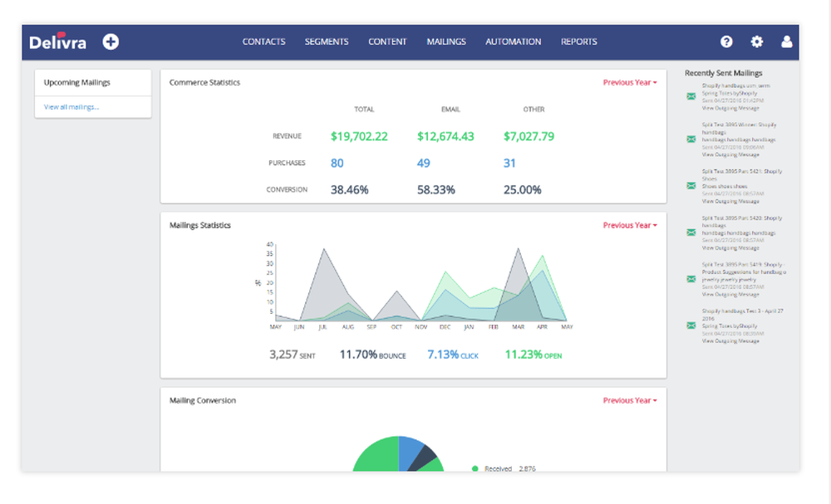The height and width of the screenshot is (504, 831).
Task: Select the AUTOMATION menu item
Action: coord(513,41)
